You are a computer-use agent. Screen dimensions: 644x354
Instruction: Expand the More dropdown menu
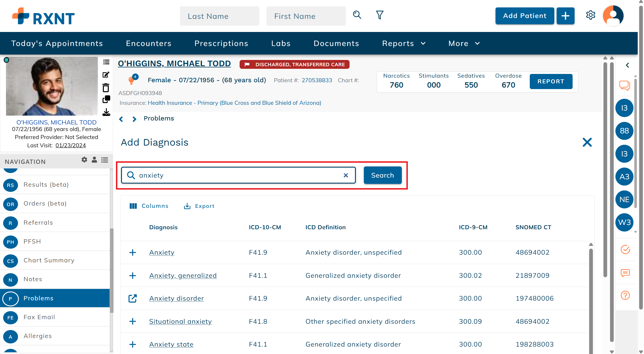[x=464, y=43]
